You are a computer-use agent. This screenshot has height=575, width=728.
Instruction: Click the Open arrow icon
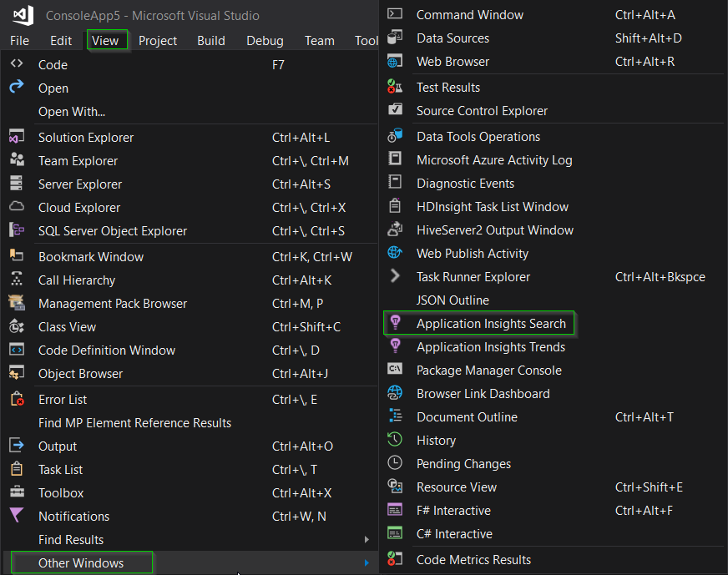(17, 86)
